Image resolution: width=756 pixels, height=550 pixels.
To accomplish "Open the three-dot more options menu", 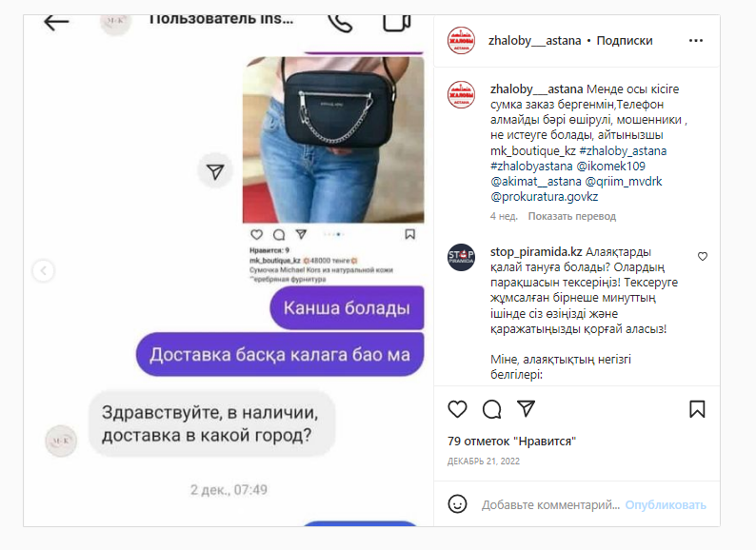I will [696, 41].
